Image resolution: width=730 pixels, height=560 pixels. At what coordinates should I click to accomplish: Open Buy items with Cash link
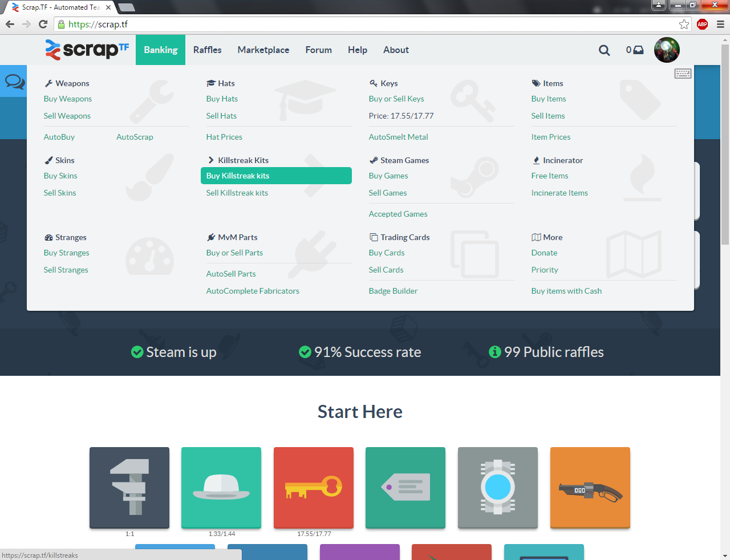pyautogui.click(x=566, y=291)
